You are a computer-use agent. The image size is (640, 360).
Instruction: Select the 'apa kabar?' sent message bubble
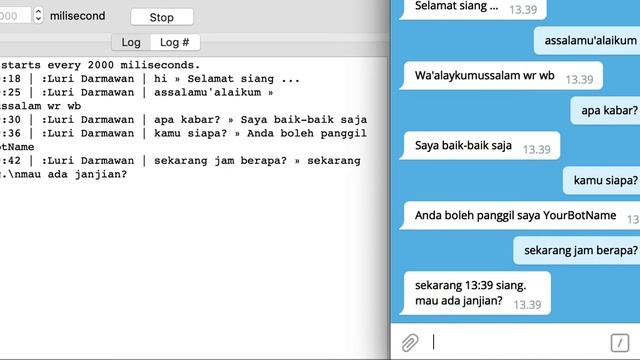point(605,110)
